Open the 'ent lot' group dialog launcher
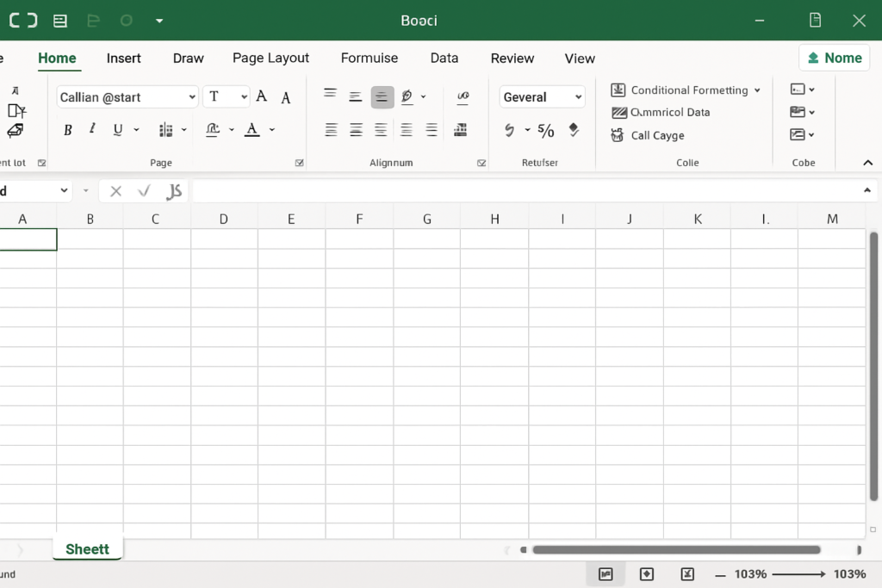This screenshot has height=588, width=882. [41, 163]
